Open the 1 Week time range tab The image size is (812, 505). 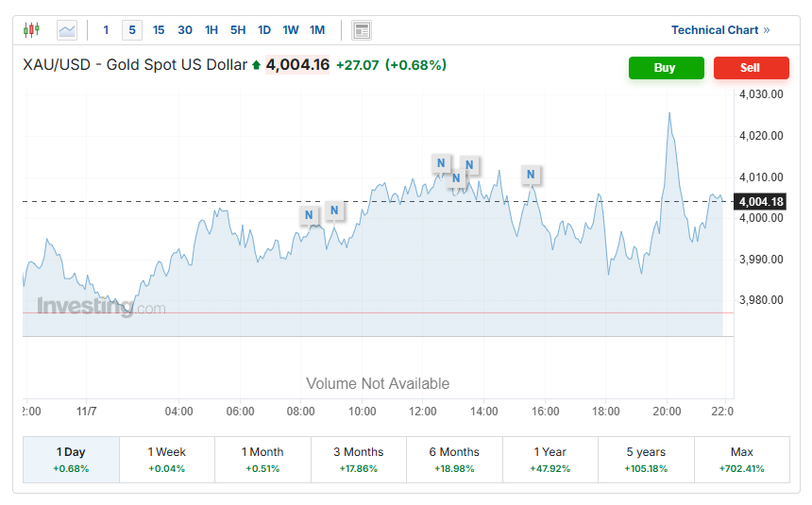point(166,460)
